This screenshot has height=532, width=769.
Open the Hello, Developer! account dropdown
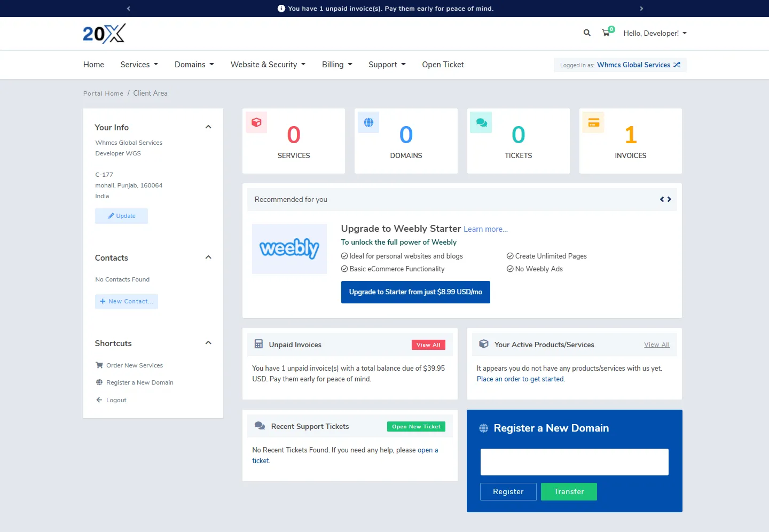point(655,33)
